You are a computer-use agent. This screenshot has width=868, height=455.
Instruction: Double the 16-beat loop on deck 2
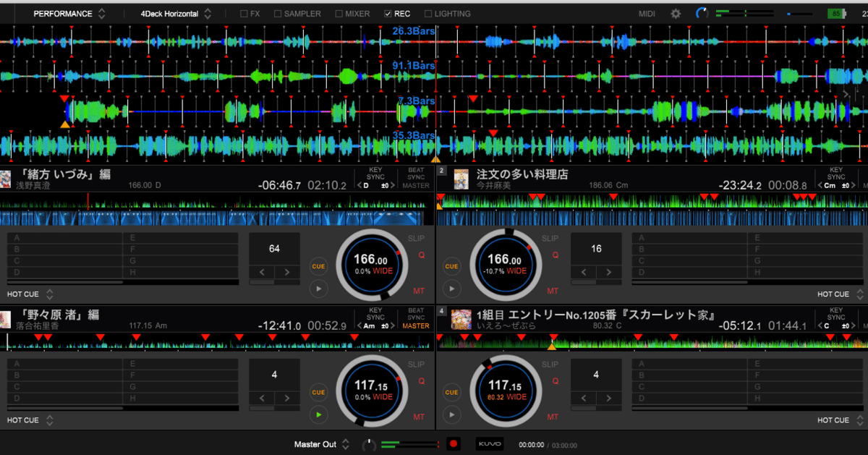[608, 273]
